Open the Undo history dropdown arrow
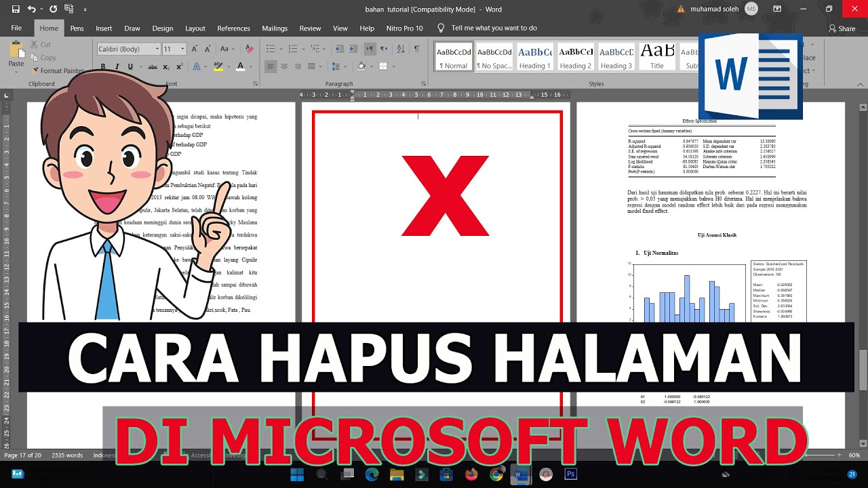Screen dimensions: 868x488 pos(41,9)
